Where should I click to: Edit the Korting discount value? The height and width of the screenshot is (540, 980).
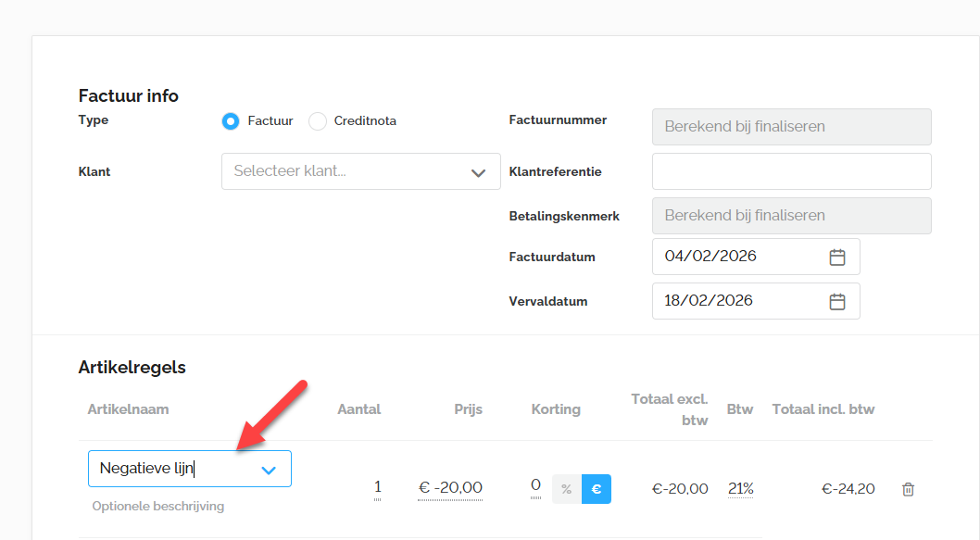click(535, 485)
